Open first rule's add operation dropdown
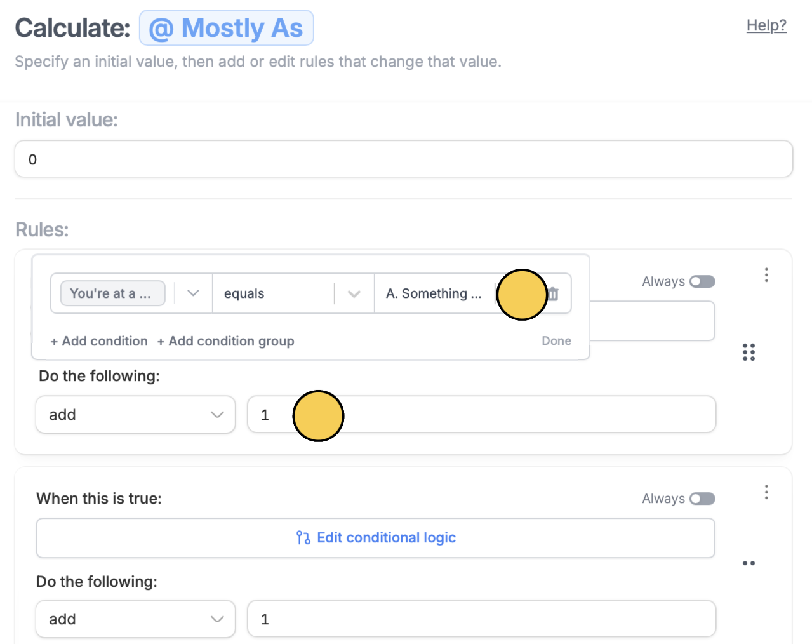 [x=136, y=415]
